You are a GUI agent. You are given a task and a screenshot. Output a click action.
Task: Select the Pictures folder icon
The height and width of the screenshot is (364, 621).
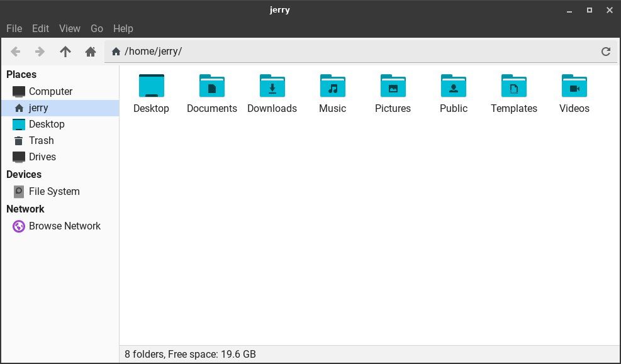(393, 86)
